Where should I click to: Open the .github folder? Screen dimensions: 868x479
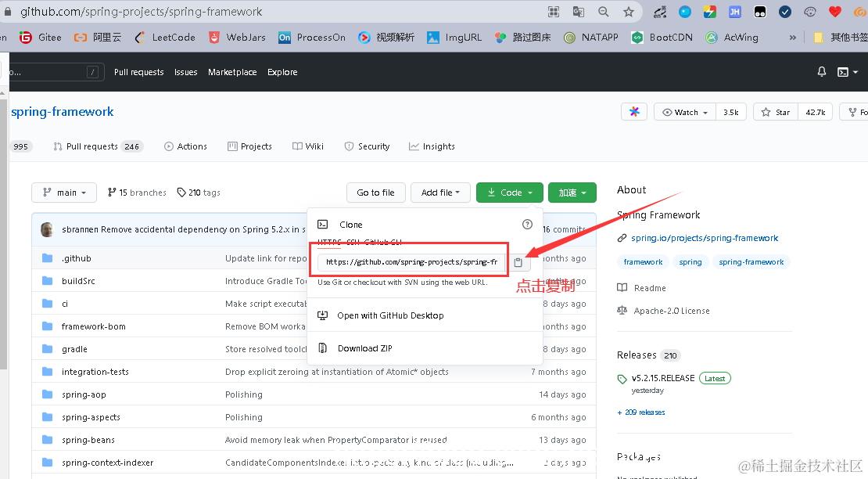click(x=77, y=258)
